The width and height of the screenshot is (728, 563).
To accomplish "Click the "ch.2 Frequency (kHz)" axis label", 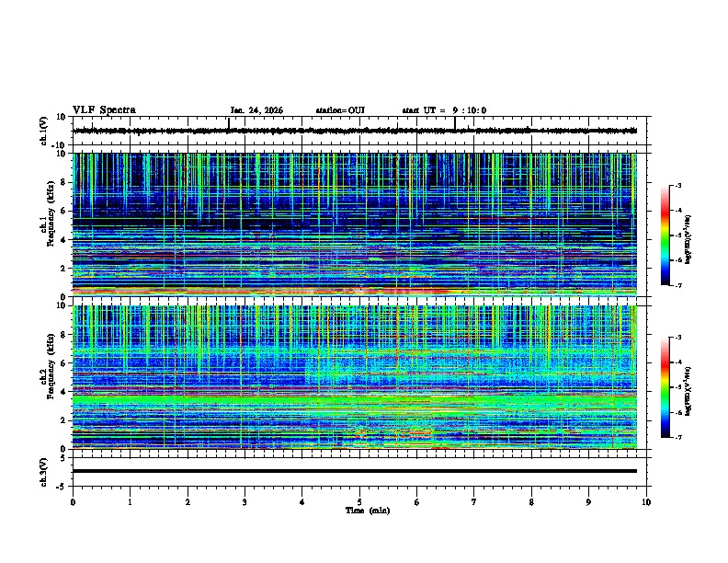I will pyautogui.click(x=48, y=367).
